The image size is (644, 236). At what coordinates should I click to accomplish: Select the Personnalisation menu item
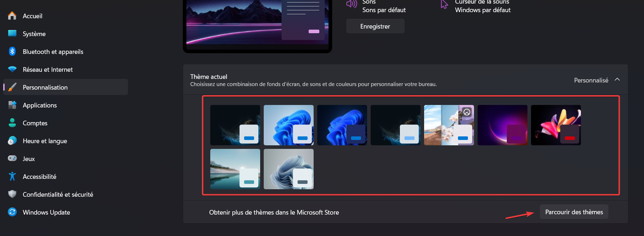[66, 87]
